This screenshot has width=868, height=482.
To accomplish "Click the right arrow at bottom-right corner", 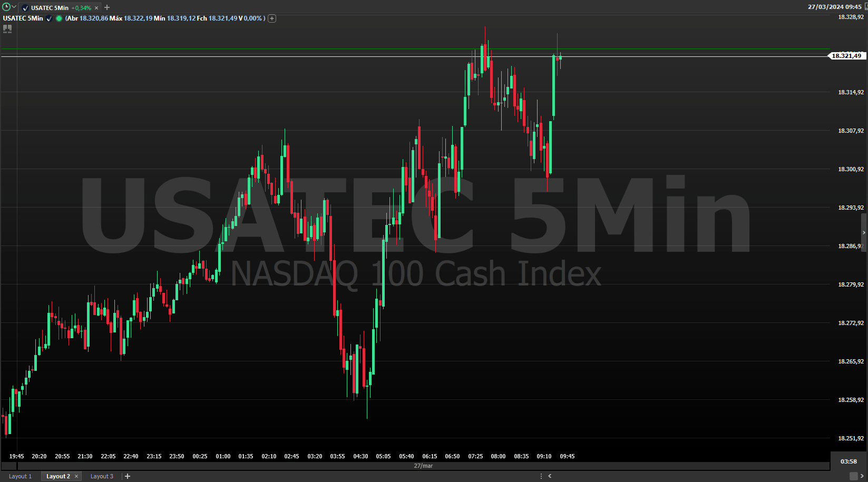I will pyautogui.click(x=862, y=476).
